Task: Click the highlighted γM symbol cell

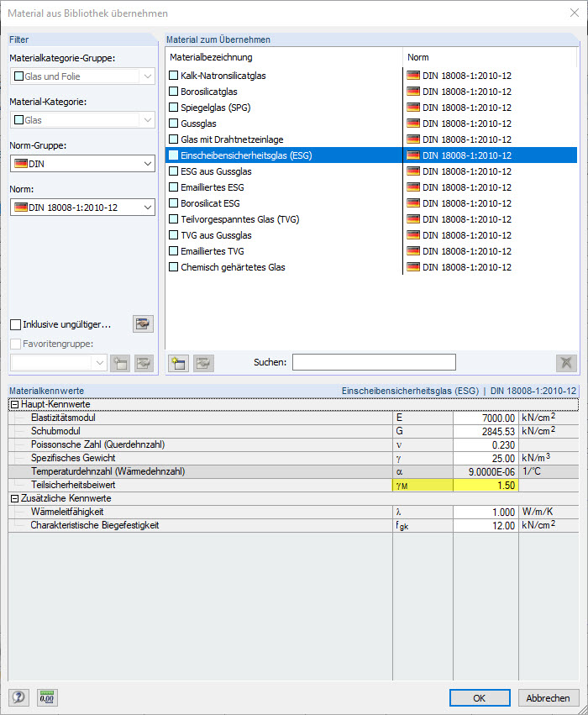Action: (x=423, y=485)
